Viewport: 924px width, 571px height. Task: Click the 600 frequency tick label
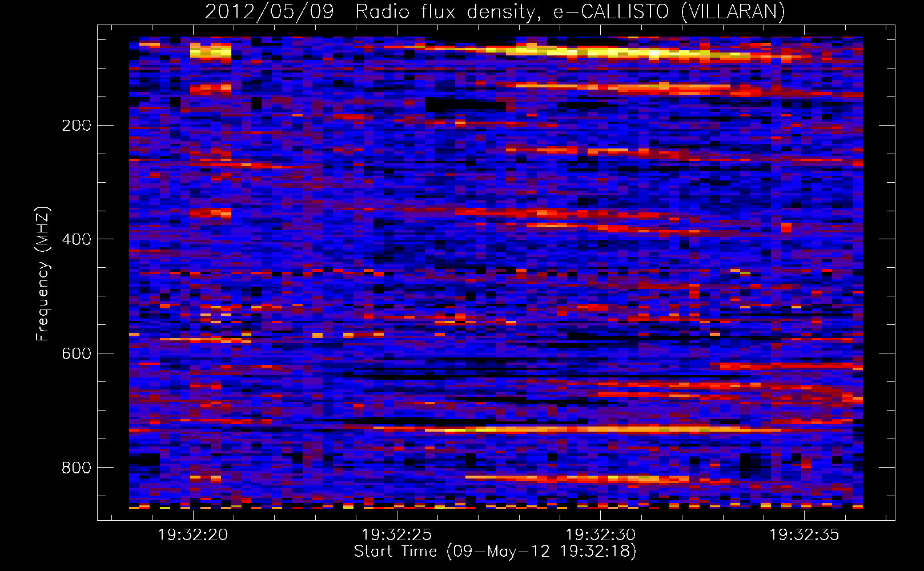tap(77, 353)
